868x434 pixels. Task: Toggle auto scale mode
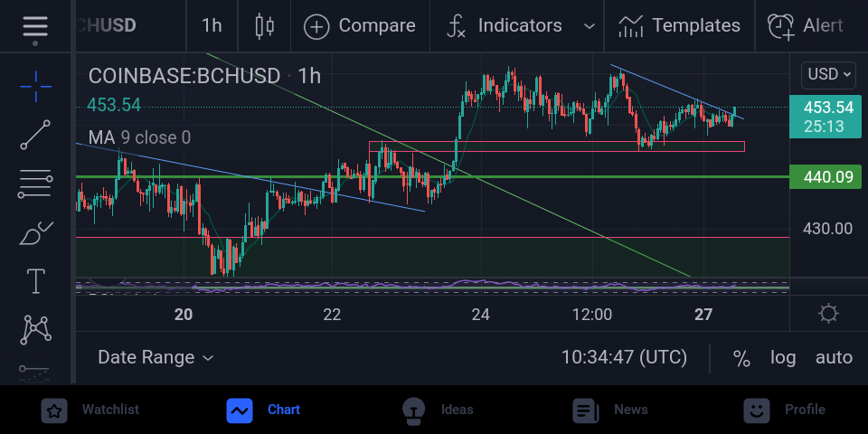[x=834, y=358]
